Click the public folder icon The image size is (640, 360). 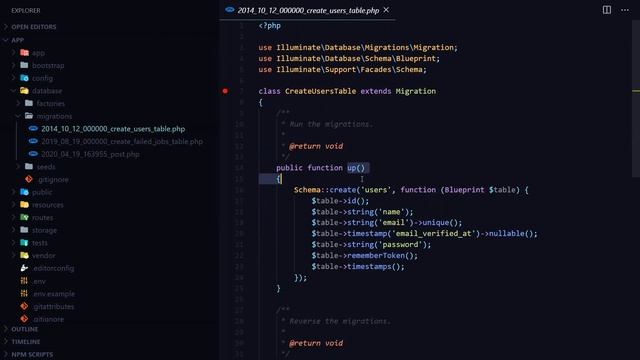pyautogui.click(x=24, y=192)
